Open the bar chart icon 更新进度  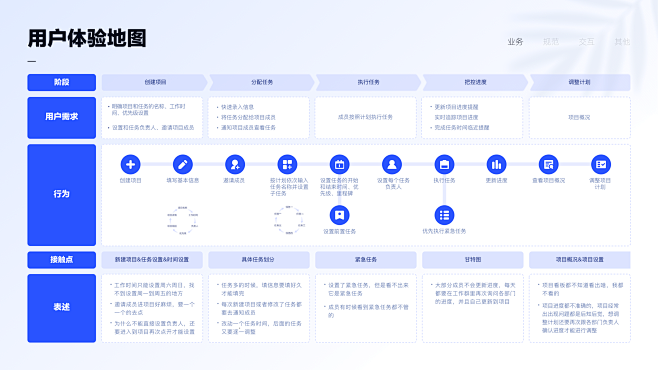point(496,164)
